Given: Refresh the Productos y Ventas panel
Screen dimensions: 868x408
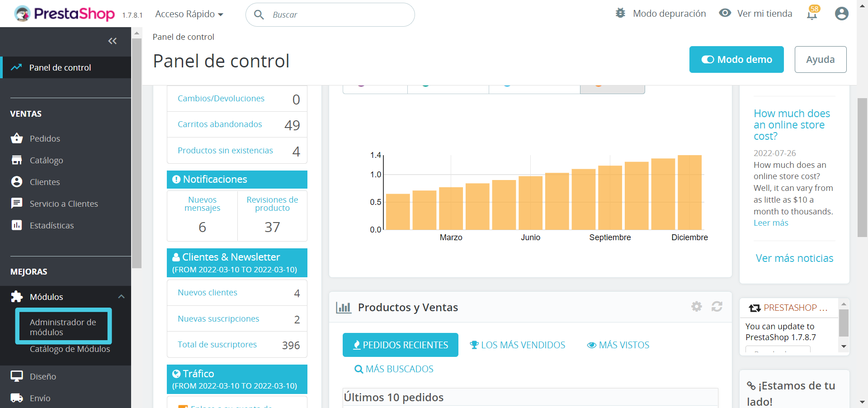Looking at the screenshot, I should [x=717, y=307].
